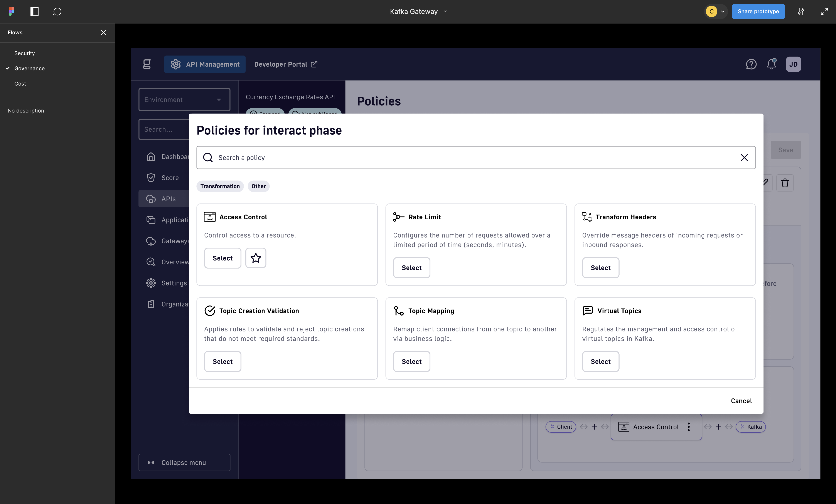Viewport: 836px width, 504px height.
Task: Delete with the trash icon
Action: [785, 183]
